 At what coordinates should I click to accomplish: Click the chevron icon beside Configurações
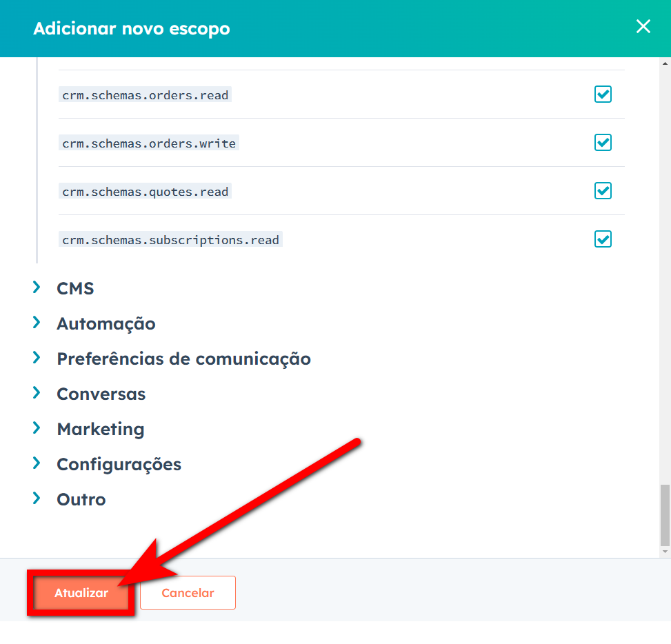37,463
